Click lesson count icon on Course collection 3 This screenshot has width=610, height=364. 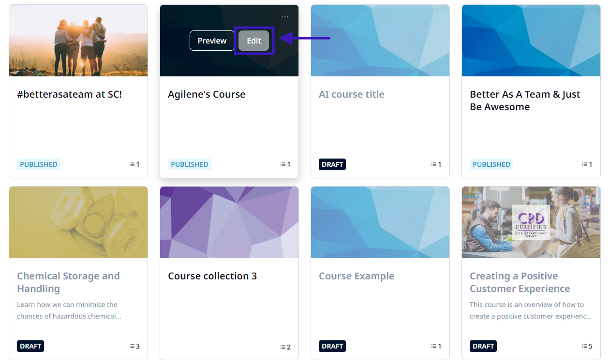point(283,347)
